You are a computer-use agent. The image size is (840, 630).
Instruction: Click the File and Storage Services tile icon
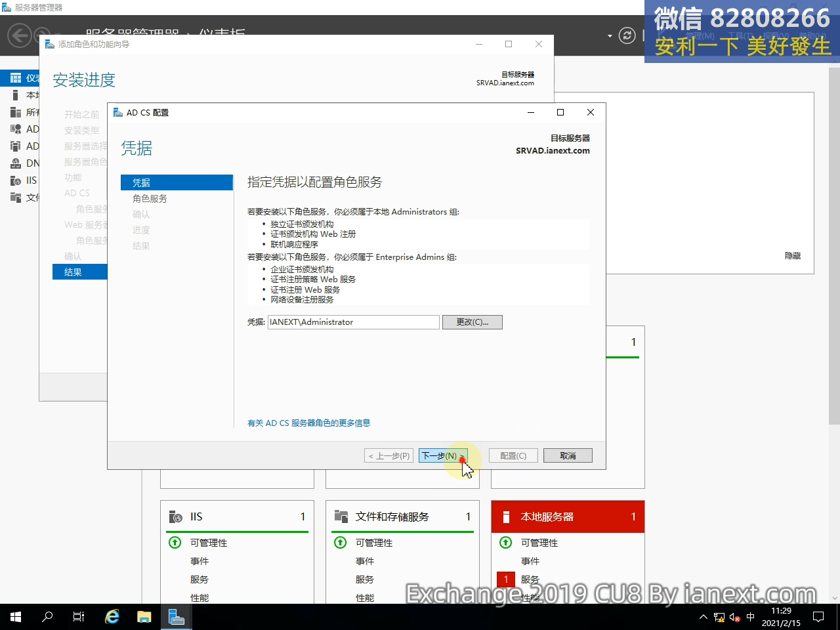tap(341, 516)
